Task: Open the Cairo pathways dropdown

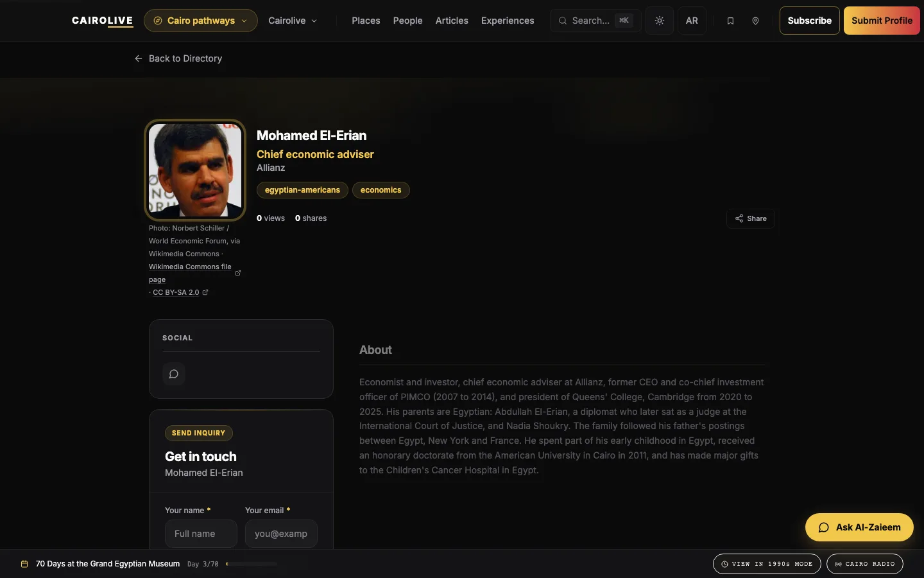Action: (x=201, y=21)
